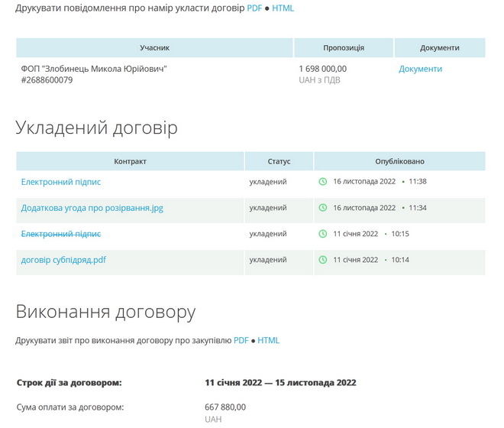Open PDF of the contract execution report

241,340
